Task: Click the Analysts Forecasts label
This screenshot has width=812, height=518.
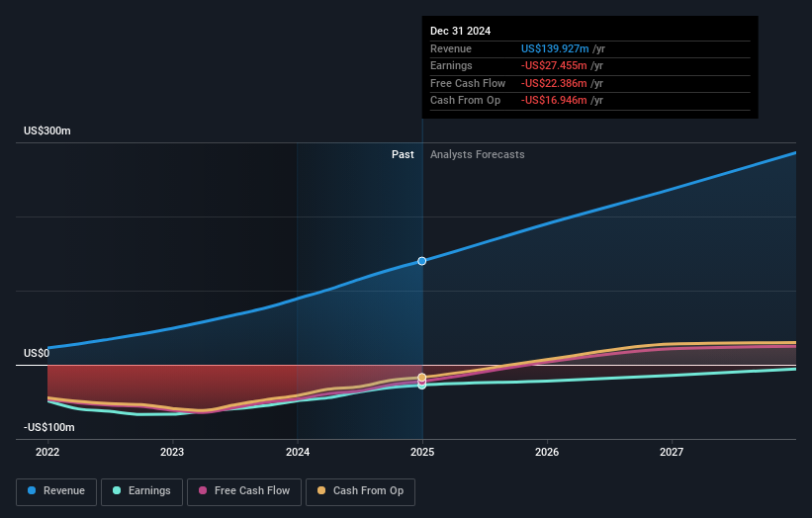Action: [478, 154]
